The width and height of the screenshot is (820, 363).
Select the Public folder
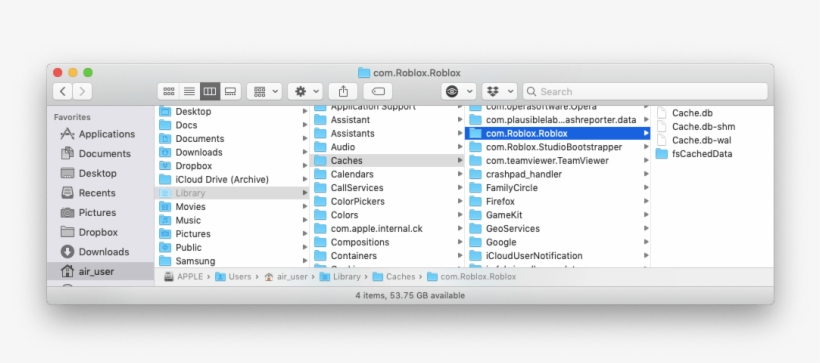[x=233, y=247]
